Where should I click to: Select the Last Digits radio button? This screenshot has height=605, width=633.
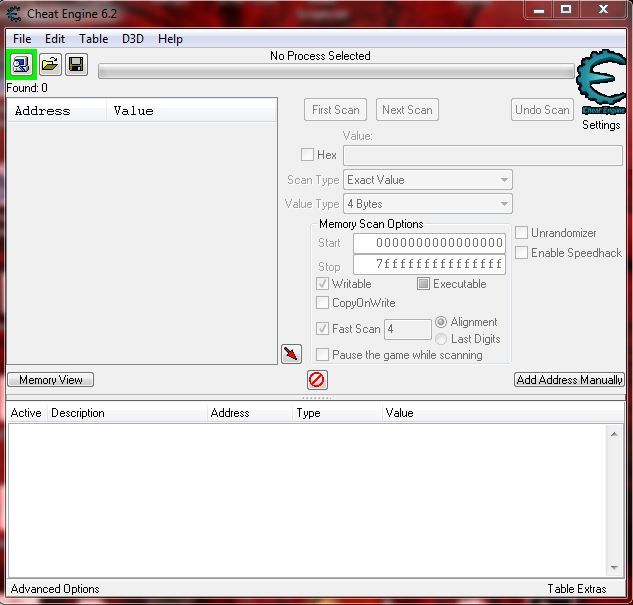pyautogui.click(x=441, y=339)
